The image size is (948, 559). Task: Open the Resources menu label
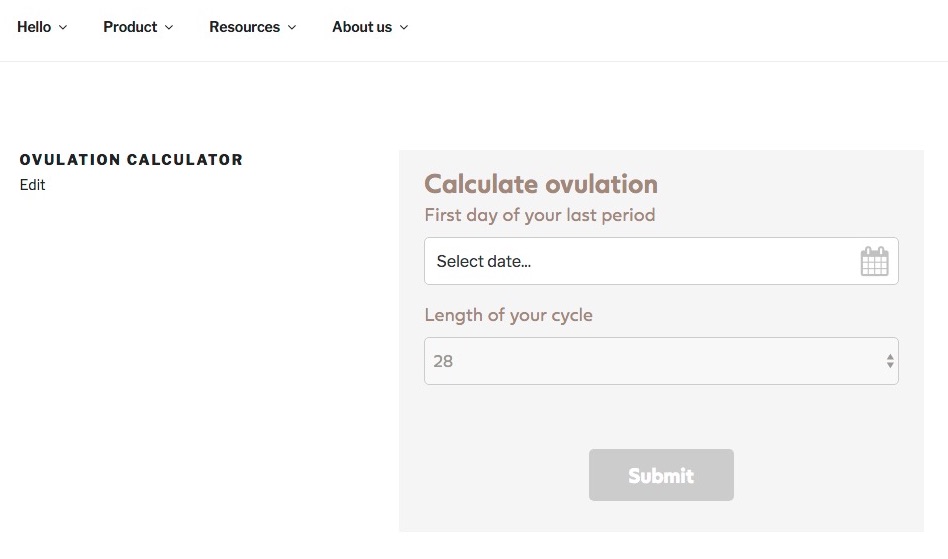pyautogui.click(x=244, y=27)
